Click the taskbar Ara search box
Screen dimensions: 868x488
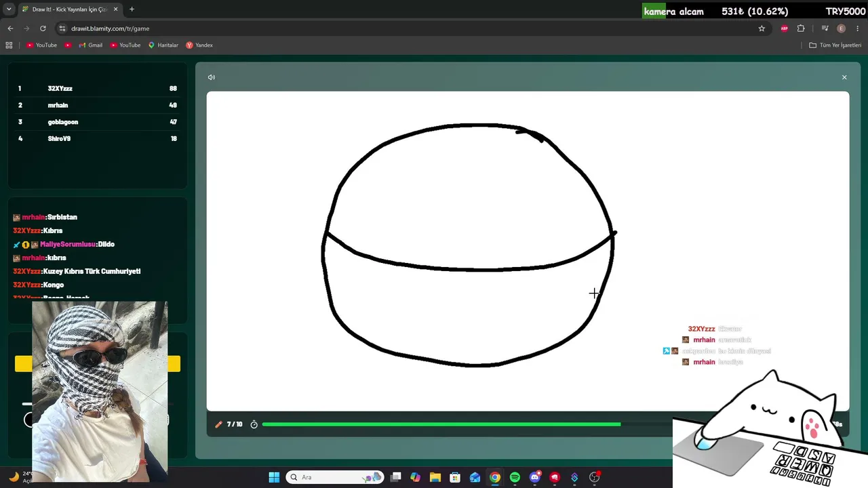335,477
